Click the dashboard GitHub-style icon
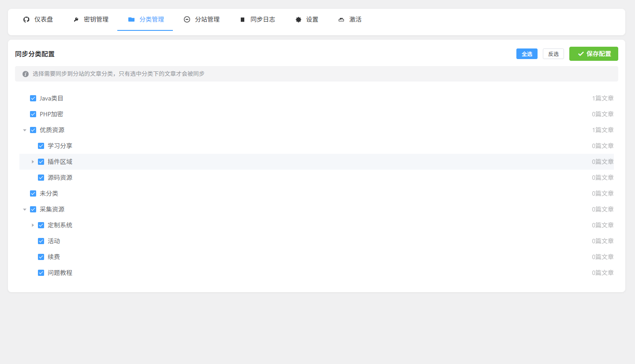This screenshot has width=635, height=364. pyautogui.click(x=26, y=19)
